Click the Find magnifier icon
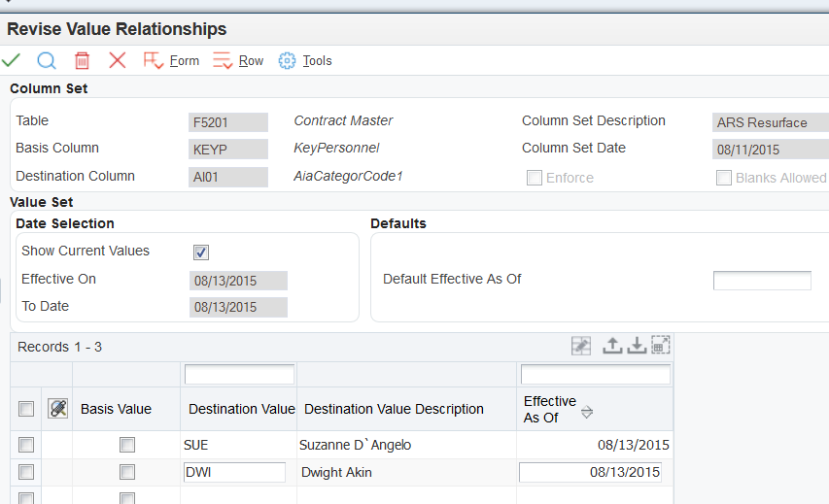The height and width of the screenshot is (504, 829). pos(46,60)
